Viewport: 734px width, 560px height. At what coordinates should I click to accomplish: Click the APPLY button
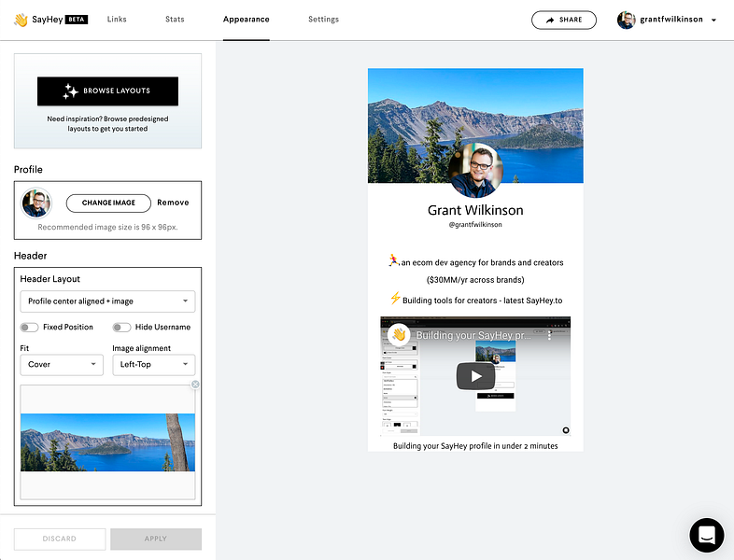156,539
